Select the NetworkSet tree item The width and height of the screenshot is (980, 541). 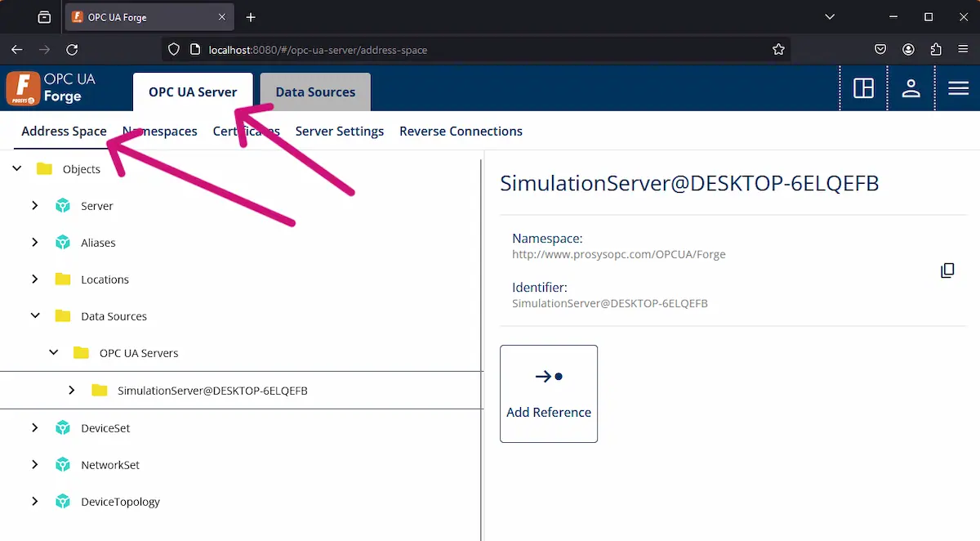[x=110, y=465]
